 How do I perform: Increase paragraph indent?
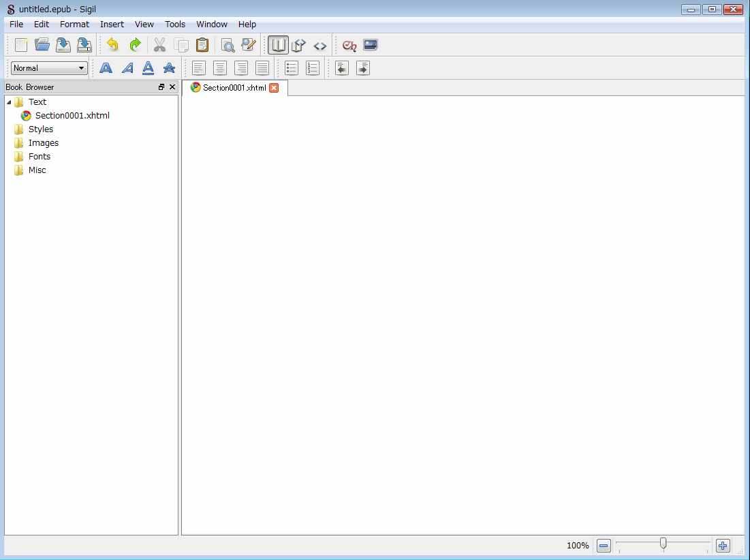coord(363,68)
